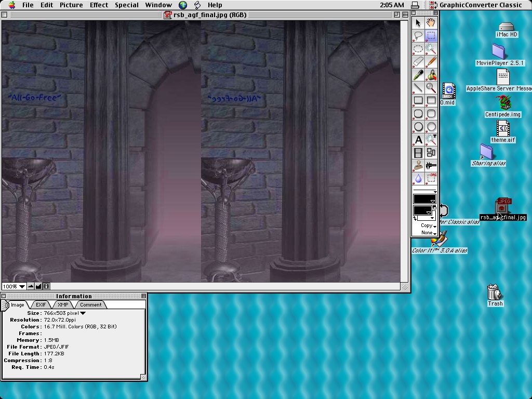Pick the eyedropper color picker tool
Image resolution: width=532 pixels, height=399 pixels.
[418, 75]
